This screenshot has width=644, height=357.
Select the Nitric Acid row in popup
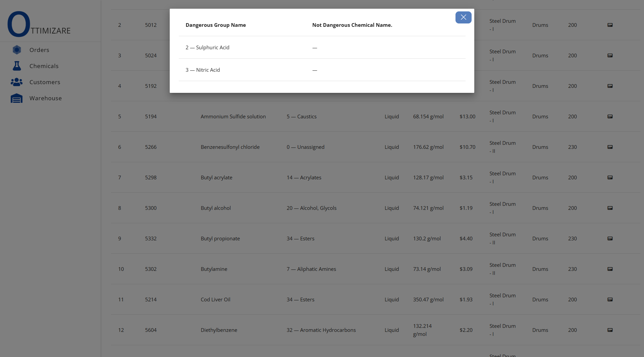coord(203,70)
